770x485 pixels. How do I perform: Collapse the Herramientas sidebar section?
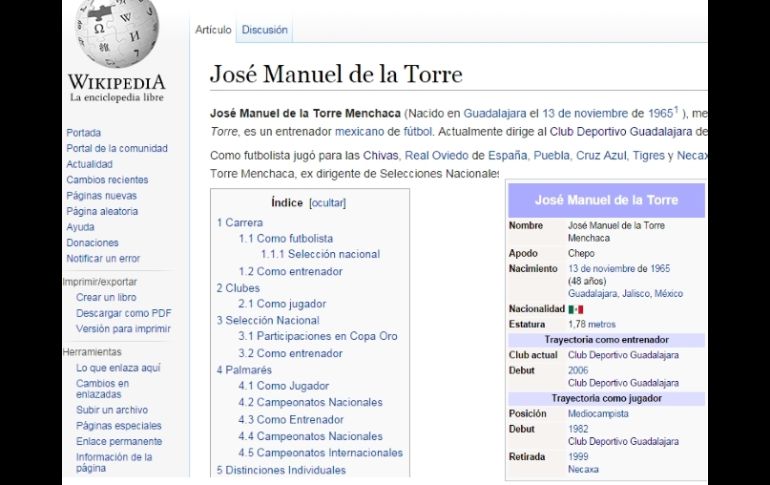pyautogui.click(x=93, y=352)
